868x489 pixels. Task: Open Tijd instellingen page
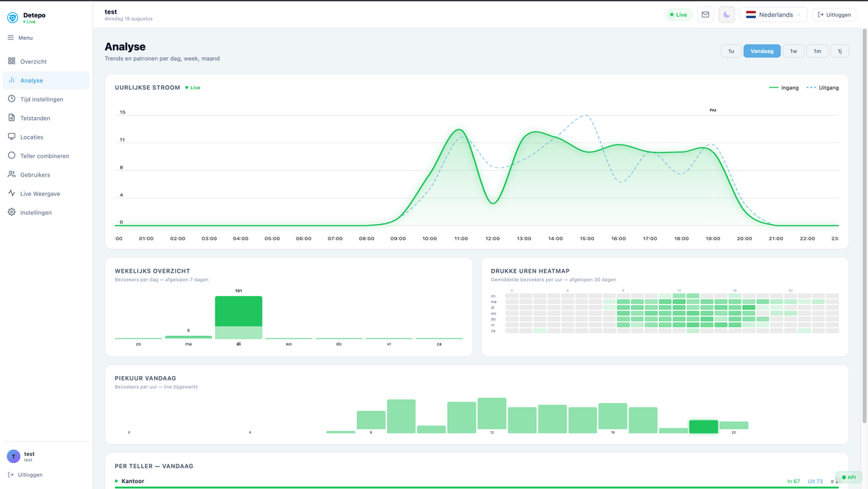pyautogui.click(x=46, y=99)
